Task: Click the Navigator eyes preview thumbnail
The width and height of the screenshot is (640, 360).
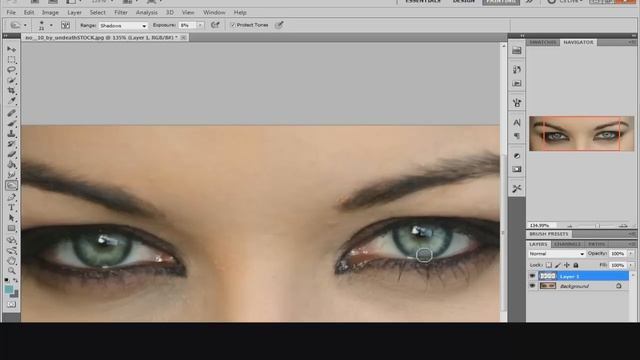Action: [x=582, y=133]
